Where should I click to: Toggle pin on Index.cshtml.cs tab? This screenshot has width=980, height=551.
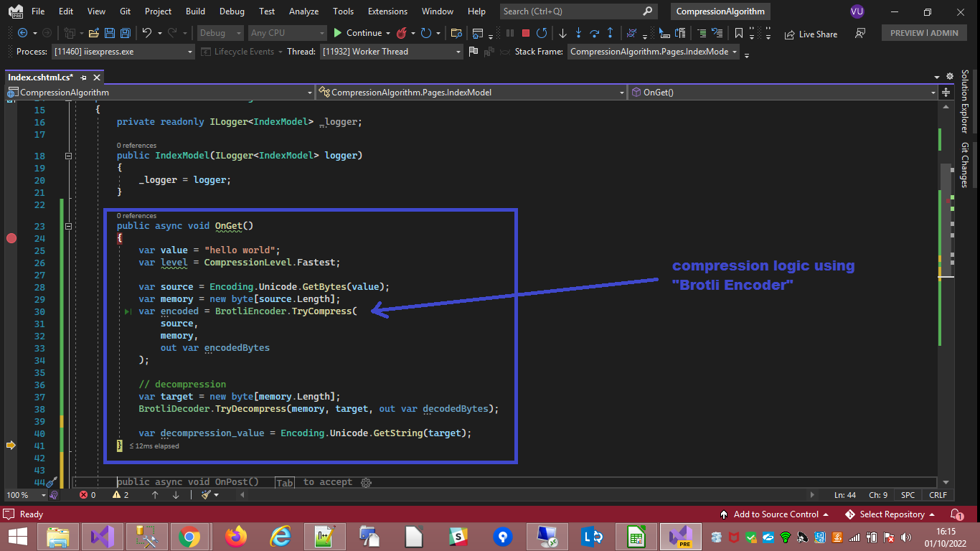pyautogui.click(x=84, y=77)
